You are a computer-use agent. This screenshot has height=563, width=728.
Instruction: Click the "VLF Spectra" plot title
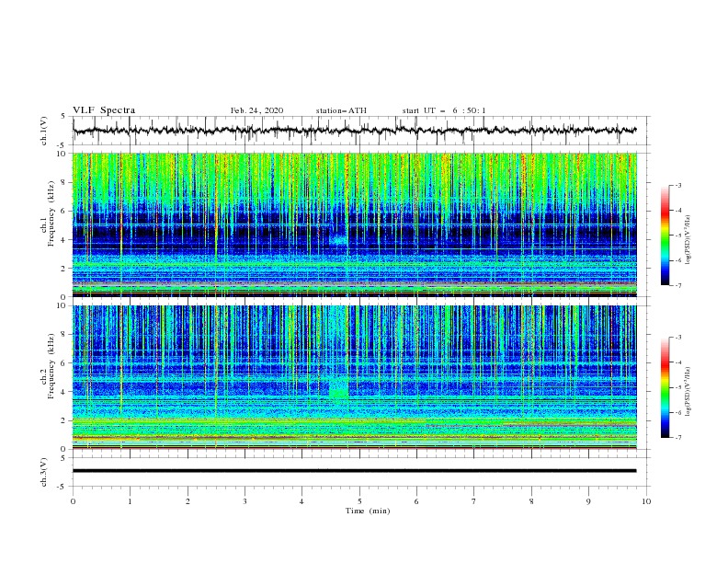pos(104,110)
